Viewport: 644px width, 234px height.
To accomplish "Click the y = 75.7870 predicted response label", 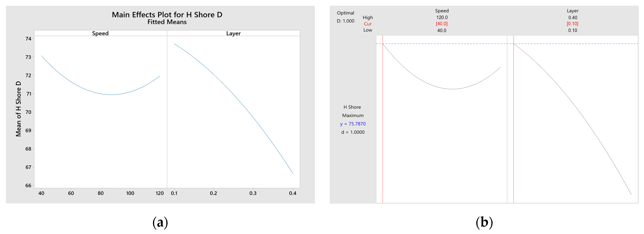I will click(x=353, y=124).
